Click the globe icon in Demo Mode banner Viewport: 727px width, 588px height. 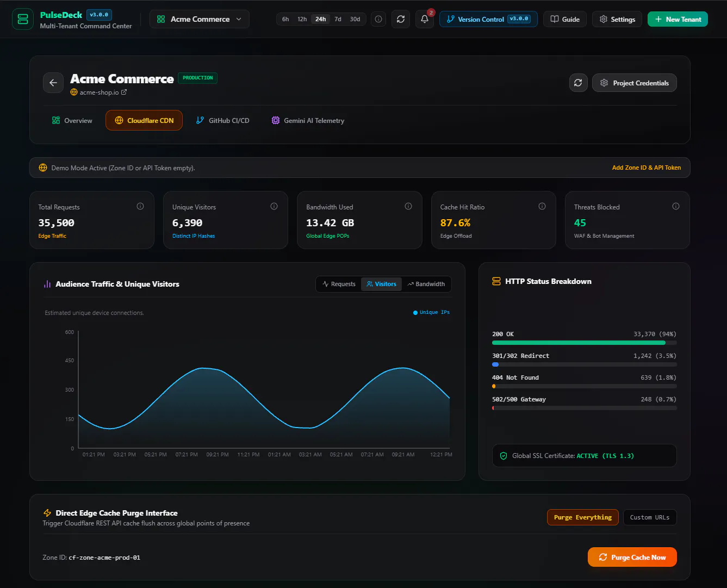[x=43, y=168]
